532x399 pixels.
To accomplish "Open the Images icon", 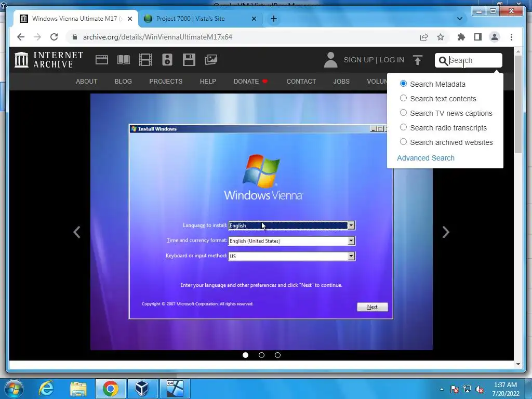I will [211, 60].
